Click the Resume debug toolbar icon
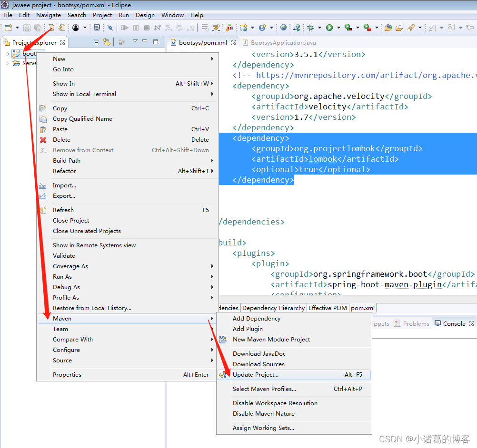477x448 pixels. pyautogui.click(x=124, y=28)
